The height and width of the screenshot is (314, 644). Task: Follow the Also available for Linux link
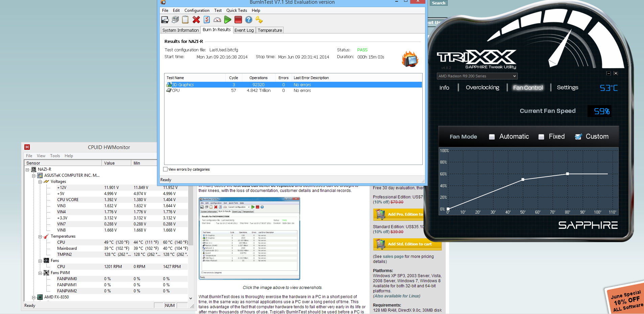pyautogui.click(x=397, y=296)
